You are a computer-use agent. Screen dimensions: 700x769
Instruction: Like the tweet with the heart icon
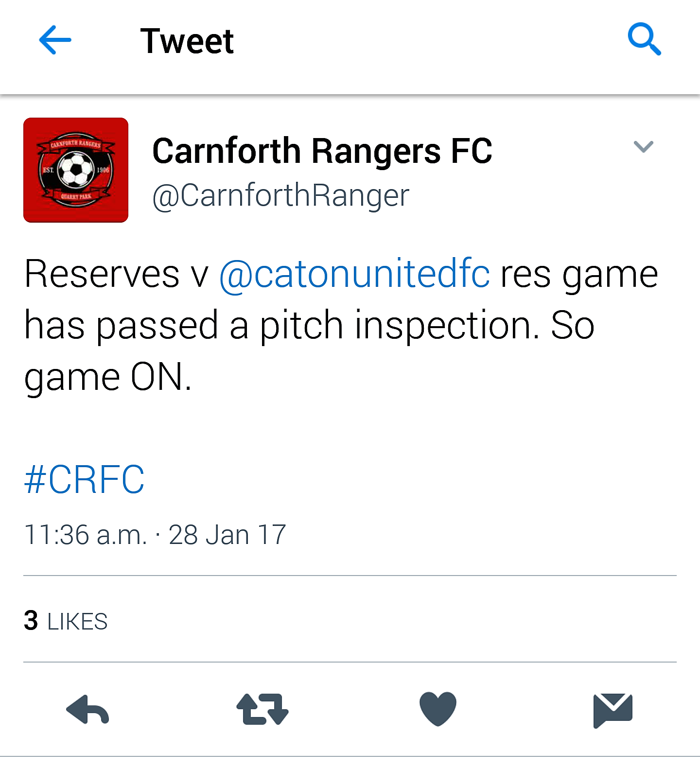coord(437,709)
